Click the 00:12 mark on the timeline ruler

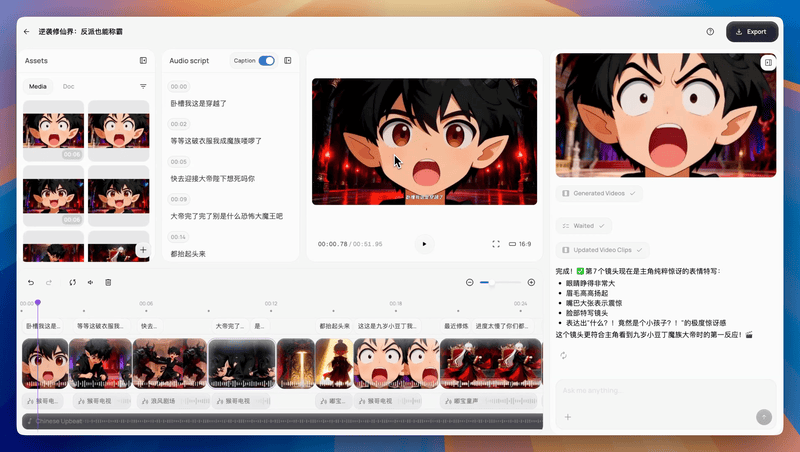coord(271,304)
